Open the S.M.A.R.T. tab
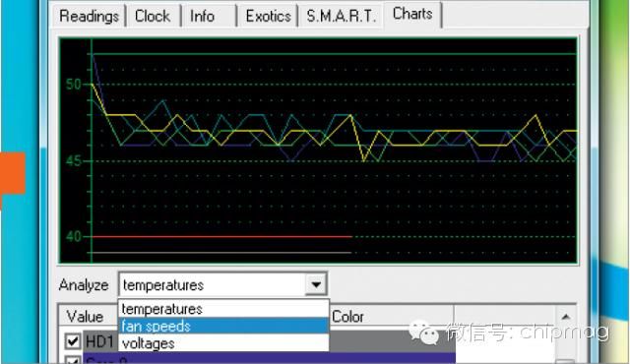 [x=342, y=17]
